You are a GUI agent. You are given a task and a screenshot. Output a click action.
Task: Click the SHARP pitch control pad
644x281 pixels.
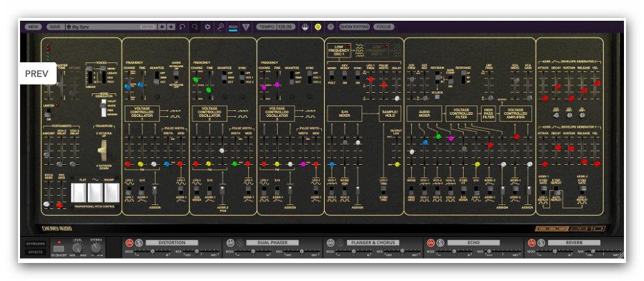[111, 193]
